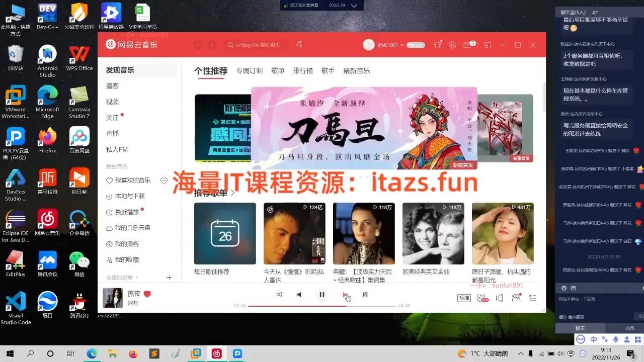
Task: Open 我的收藏 in the sidebar
Action: point(127,259)
